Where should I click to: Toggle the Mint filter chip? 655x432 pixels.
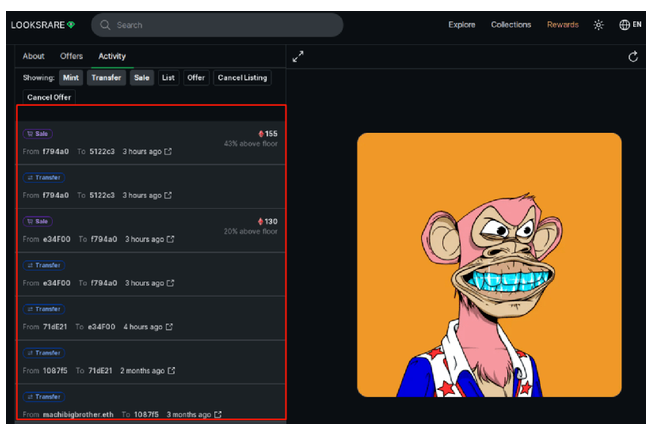coord(71,78)
